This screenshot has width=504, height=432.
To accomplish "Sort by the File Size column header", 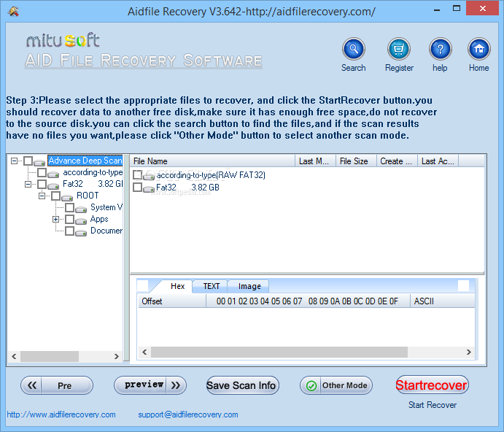I will [356, 161].
